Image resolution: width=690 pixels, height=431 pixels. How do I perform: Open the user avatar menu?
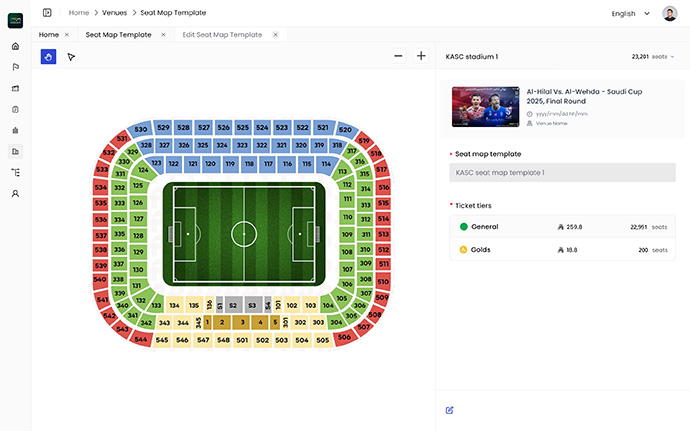coord(670,13)
